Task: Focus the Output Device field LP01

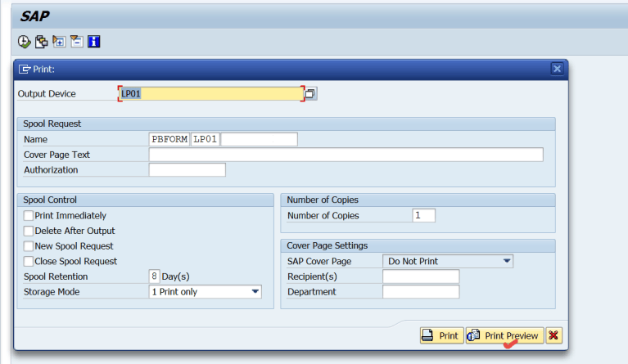Action: [211, 93]
